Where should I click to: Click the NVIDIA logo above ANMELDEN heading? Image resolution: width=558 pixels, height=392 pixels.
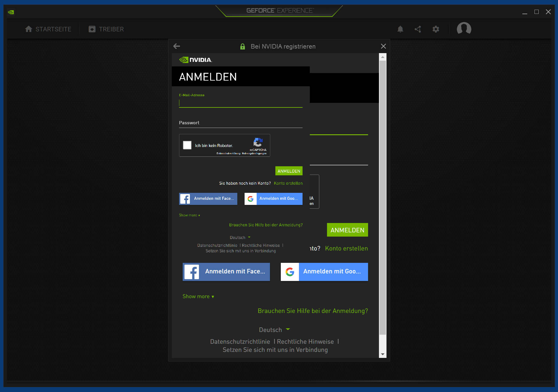pos(196,60)
